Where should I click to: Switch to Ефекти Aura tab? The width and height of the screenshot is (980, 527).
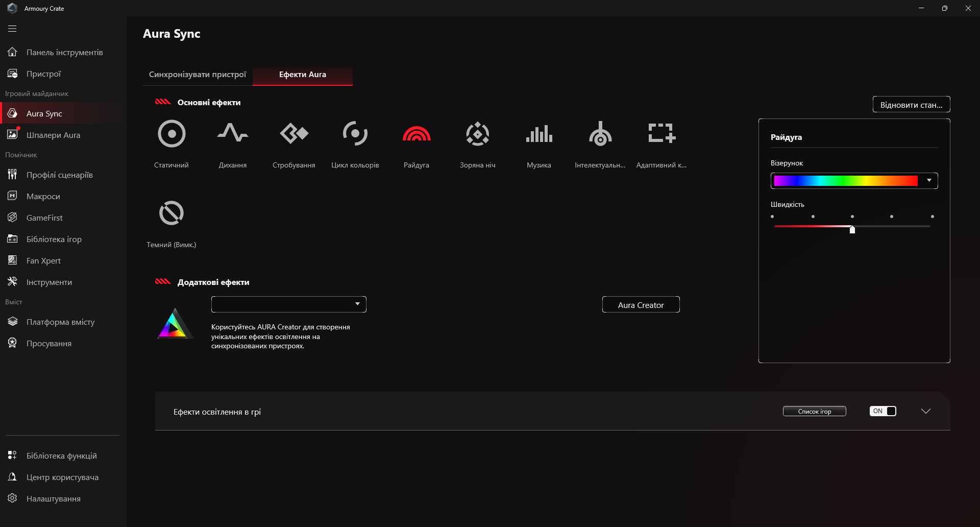(x=303, y=75)
